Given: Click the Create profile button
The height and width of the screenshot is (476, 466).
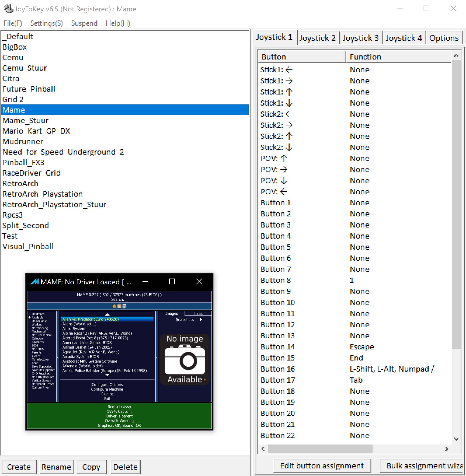Looking at the screenshot, I should click(x=19, y=467).
